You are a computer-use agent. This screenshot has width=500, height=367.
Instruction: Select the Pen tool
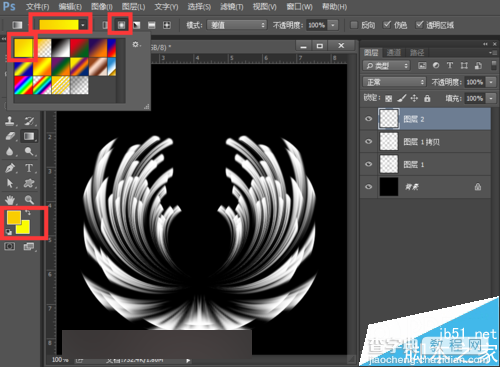tap(10, 168)
